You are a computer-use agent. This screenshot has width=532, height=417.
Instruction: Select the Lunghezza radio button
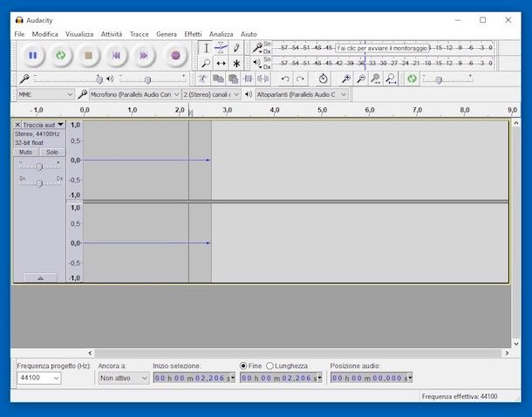[x=269, y=366]
